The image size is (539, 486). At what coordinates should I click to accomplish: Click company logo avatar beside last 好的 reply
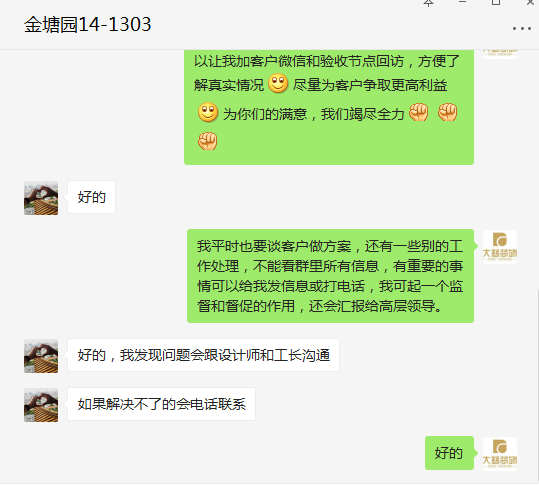(x=500, y=453)
